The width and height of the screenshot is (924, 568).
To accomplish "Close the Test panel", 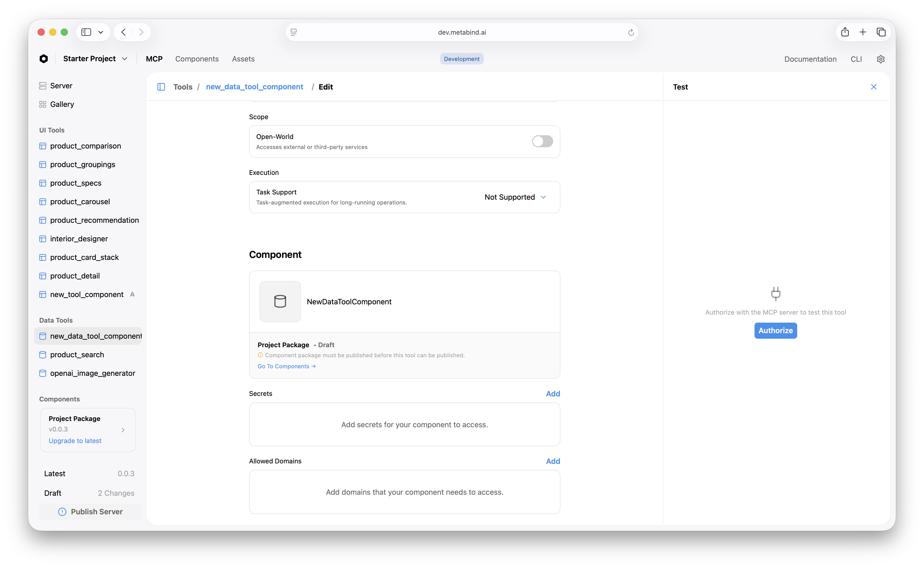I will [874, 87].
